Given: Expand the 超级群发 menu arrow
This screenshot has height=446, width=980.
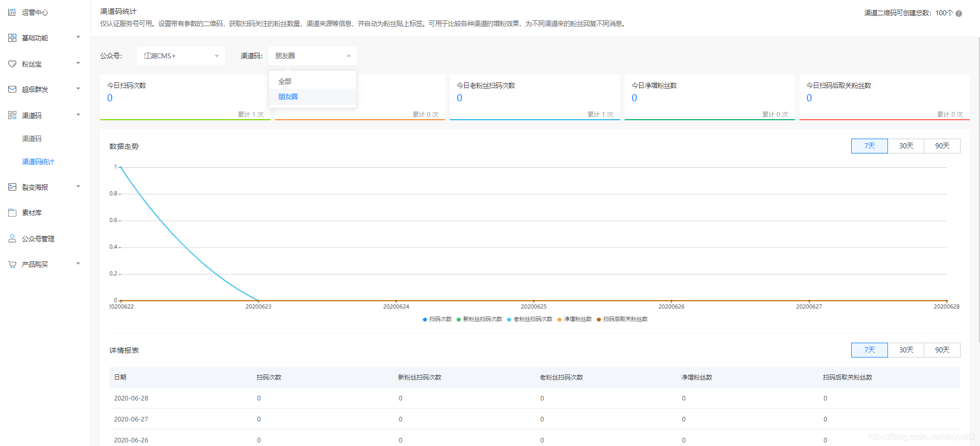Looking at the screenshot, I should pos(78,88).
